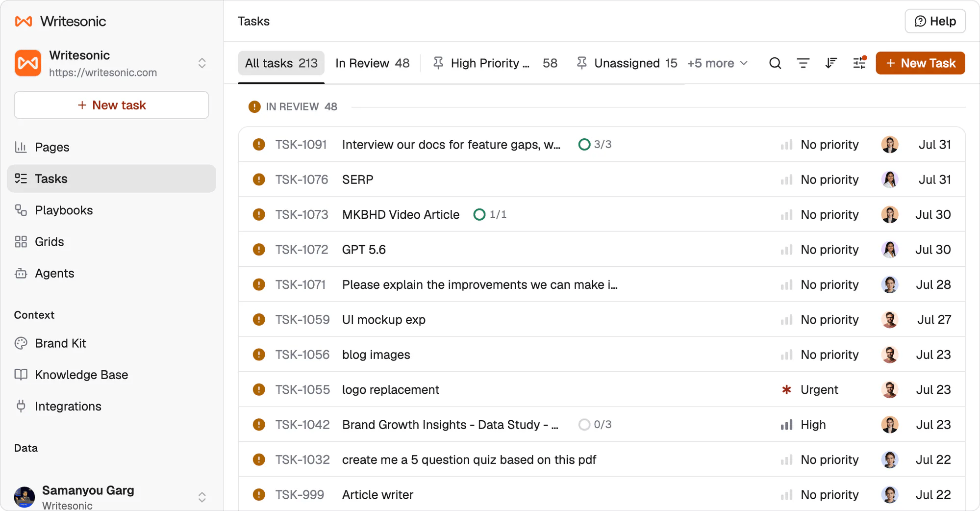Image resolution: width=980 pixels, height=511 pixels.
Task: Switch to the All tasks tab
Action: [x=281, y=63]
